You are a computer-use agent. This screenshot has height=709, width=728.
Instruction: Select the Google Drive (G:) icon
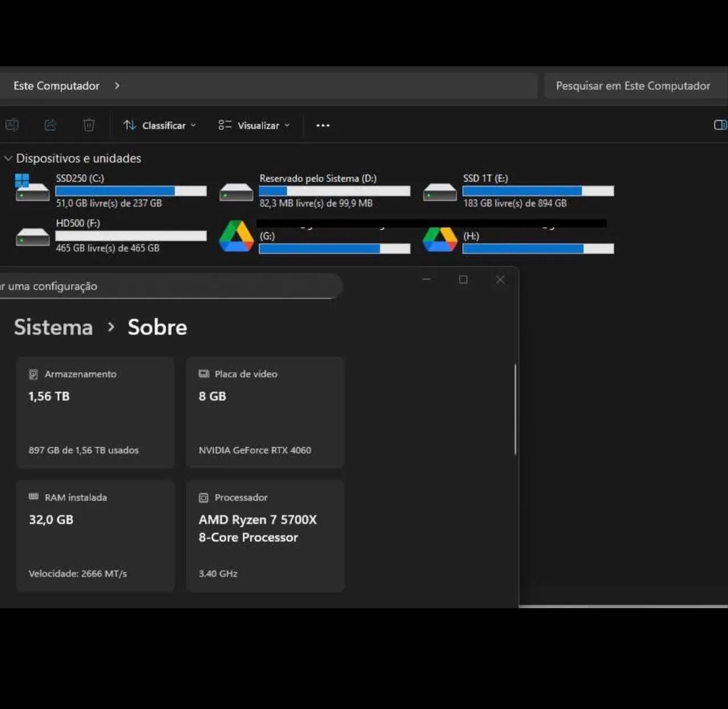pos(236,236)
